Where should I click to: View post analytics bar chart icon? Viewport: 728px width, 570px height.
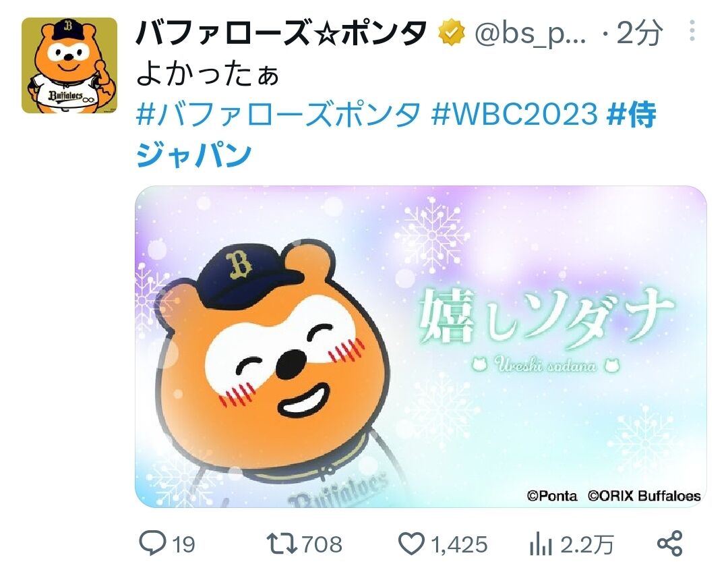[x=541, y=544]
